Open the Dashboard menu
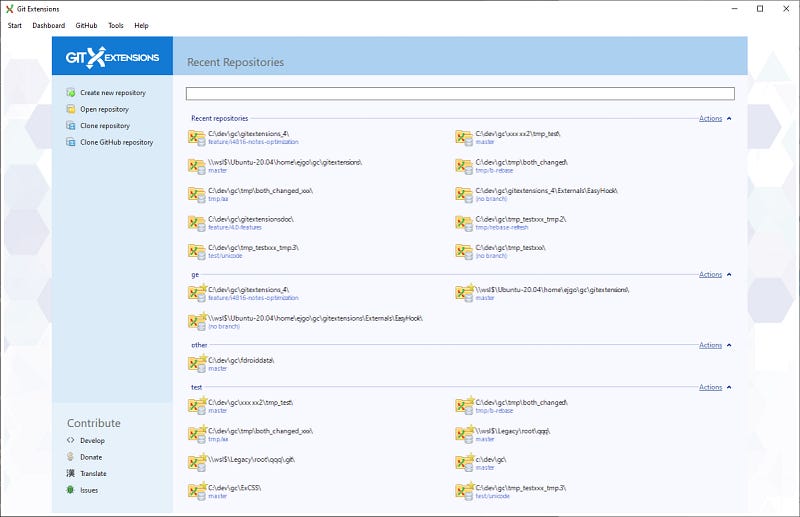The image size is (800, 517). (x=48, y=26)
